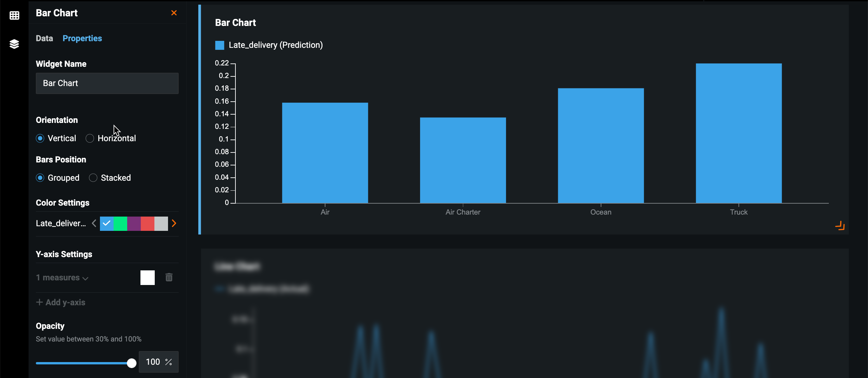This screenshot has width=868, height=378.
Task: Delete the y-axis with trash icon
Action: pyautogui.click(x=169, y=277)
